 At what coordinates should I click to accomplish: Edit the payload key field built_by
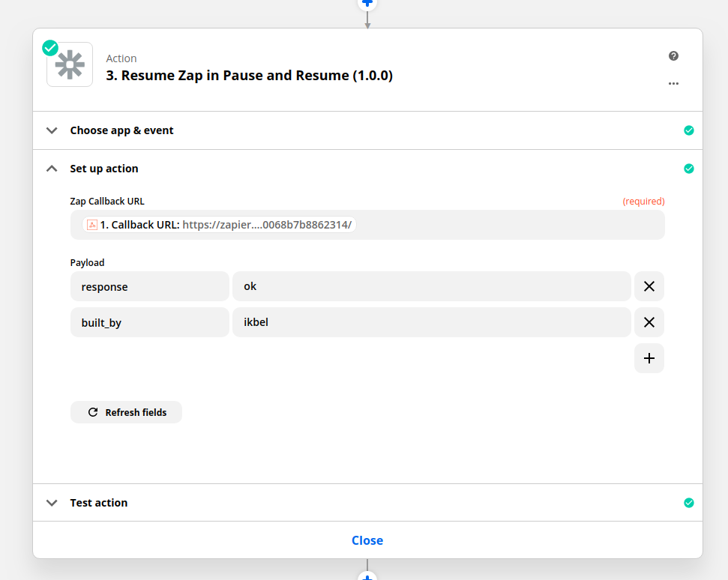[149, 322]
